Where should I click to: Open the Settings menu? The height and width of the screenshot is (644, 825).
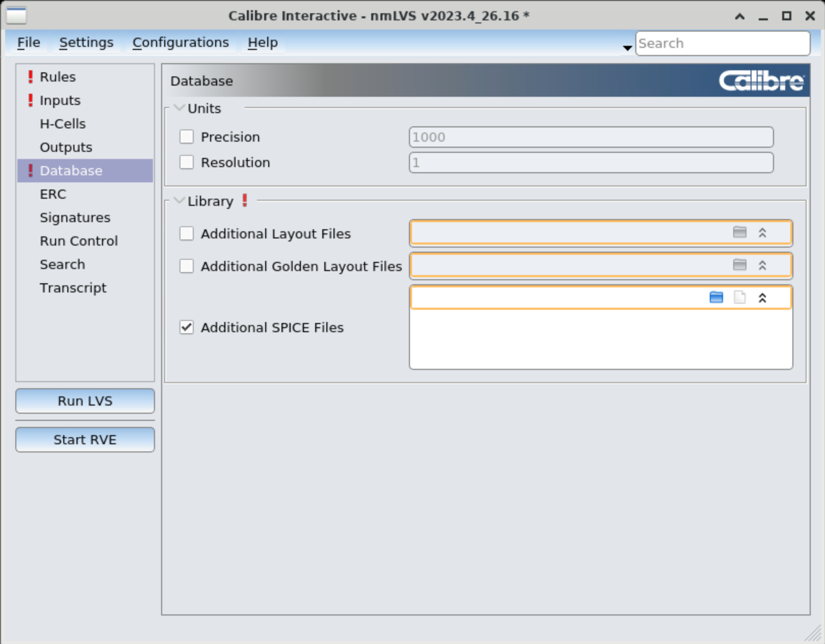click(x=86, y=43)
